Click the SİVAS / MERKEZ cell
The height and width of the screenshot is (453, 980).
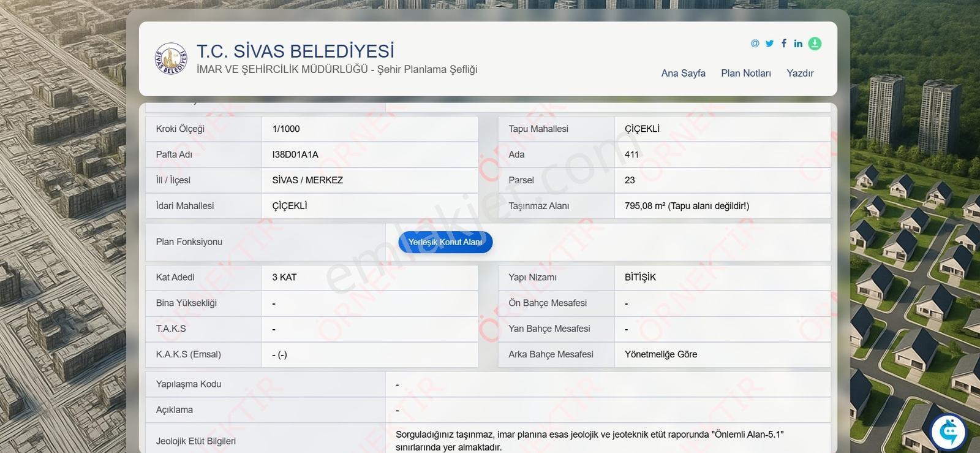coord(370,180)
